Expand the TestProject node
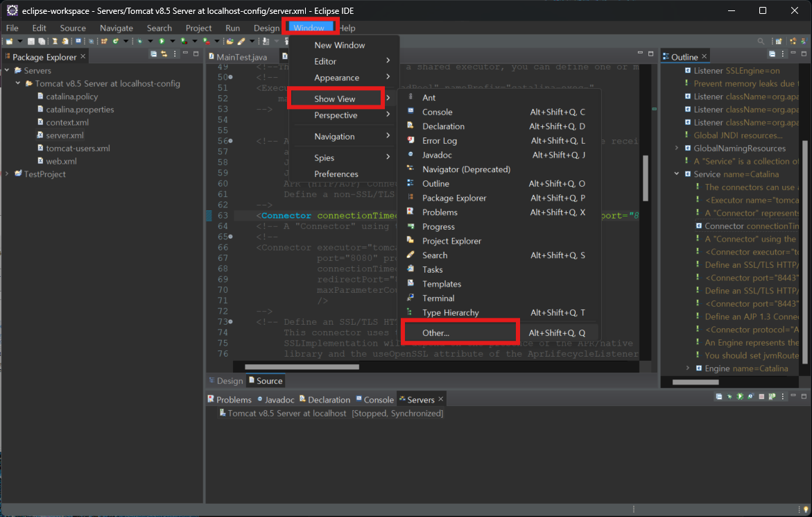The width and height of the screenshot is (812, 517). 7,173
